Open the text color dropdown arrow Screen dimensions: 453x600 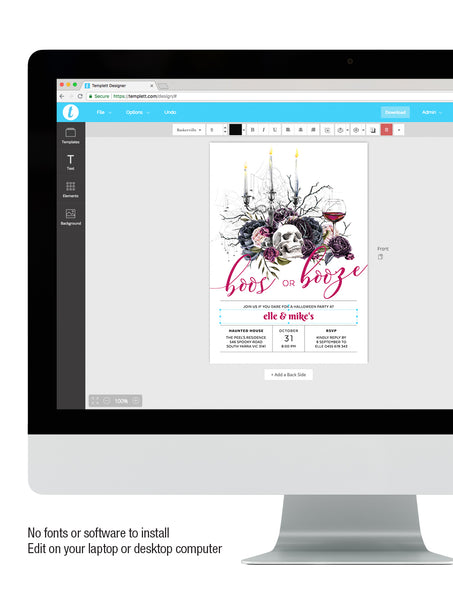click(244, 130)
